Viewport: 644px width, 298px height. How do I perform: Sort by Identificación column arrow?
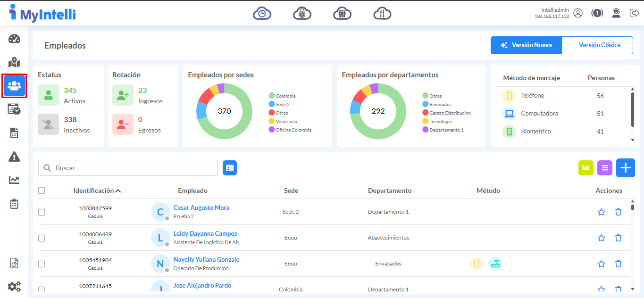point(118,191)
